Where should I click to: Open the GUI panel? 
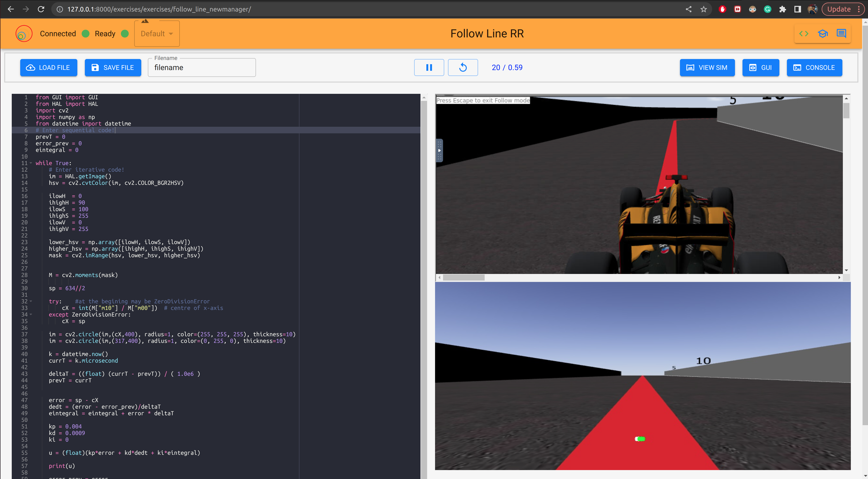tap(761, 67)
